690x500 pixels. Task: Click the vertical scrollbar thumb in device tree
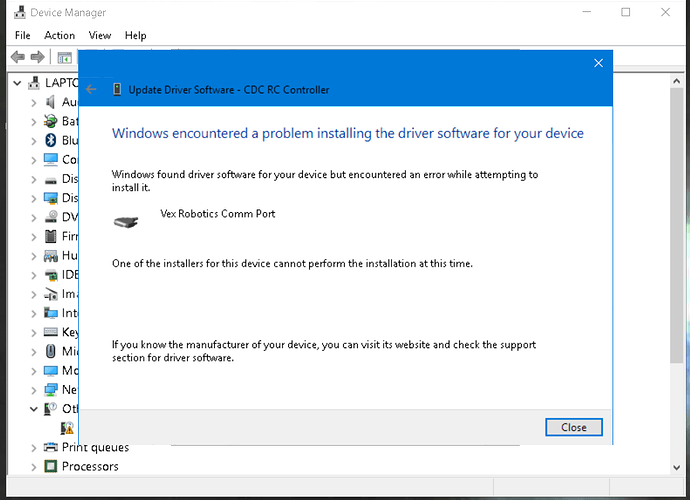click(676, 225)
